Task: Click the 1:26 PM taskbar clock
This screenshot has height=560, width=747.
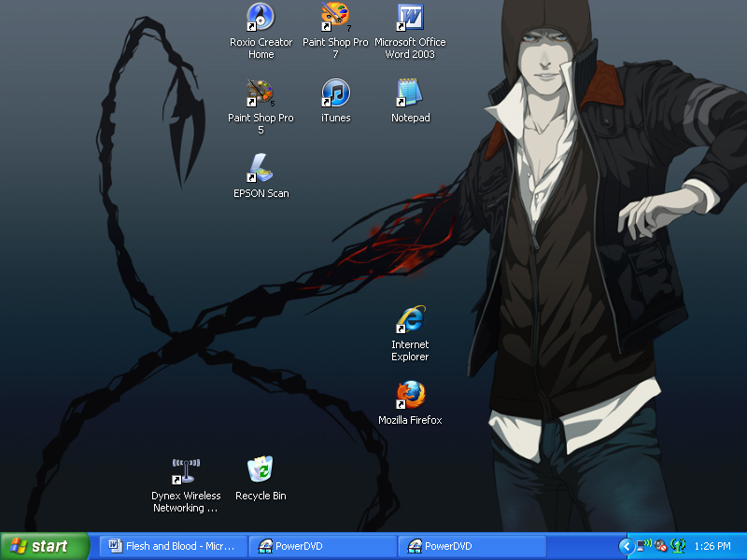Action: [x=712, y=546]
